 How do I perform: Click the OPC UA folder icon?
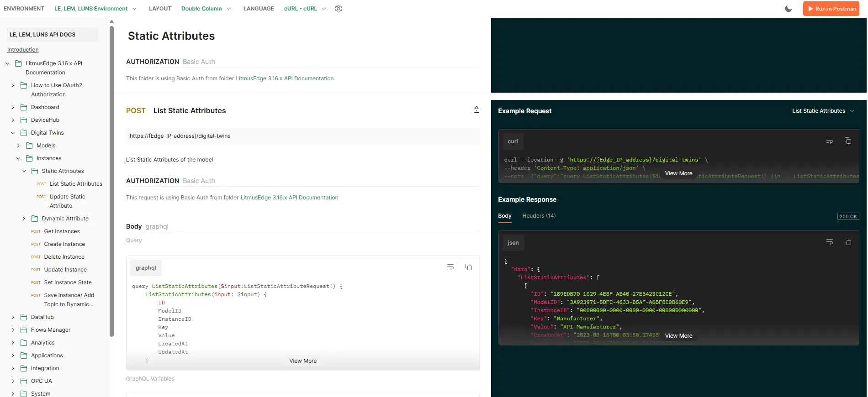pos(24,381)
